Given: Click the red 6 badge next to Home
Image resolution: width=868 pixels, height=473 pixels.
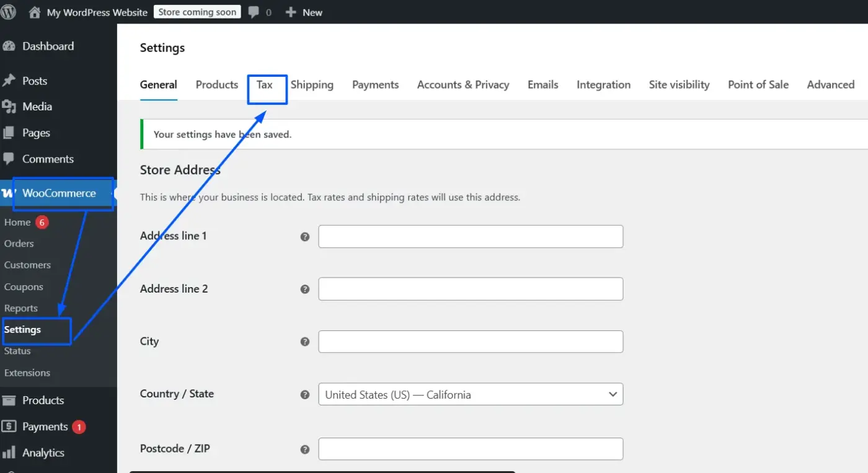Looking at the screenshot, I should (x=42, y=222).
